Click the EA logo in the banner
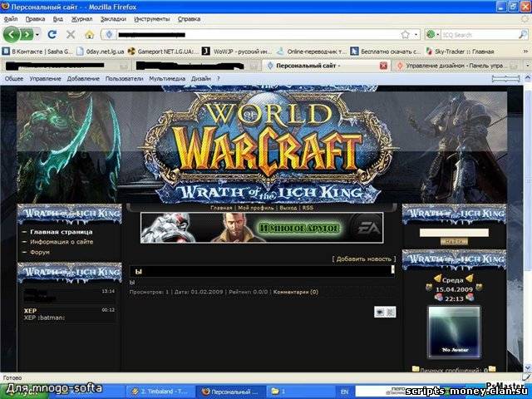This screenshot has width=532, height=399. [x=366, y=227]
